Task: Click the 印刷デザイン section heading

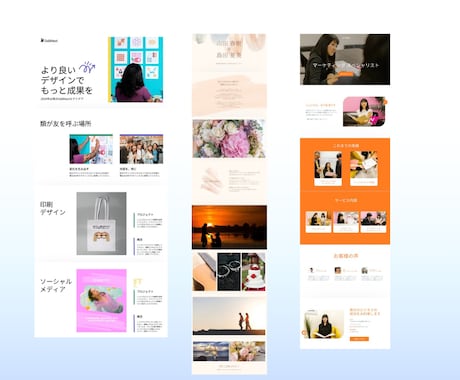Action: pos(53,208)
